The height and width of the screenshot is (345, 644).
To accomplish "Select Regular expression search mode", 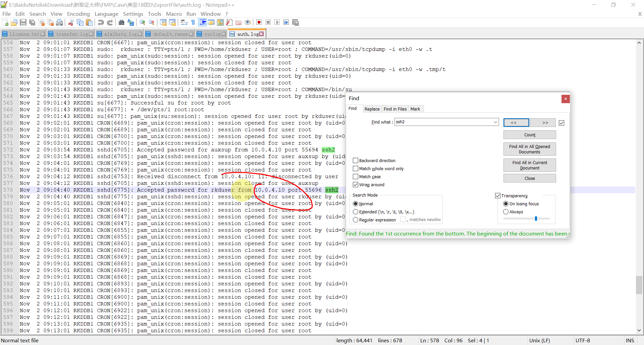I will click(x=356, y=220).
